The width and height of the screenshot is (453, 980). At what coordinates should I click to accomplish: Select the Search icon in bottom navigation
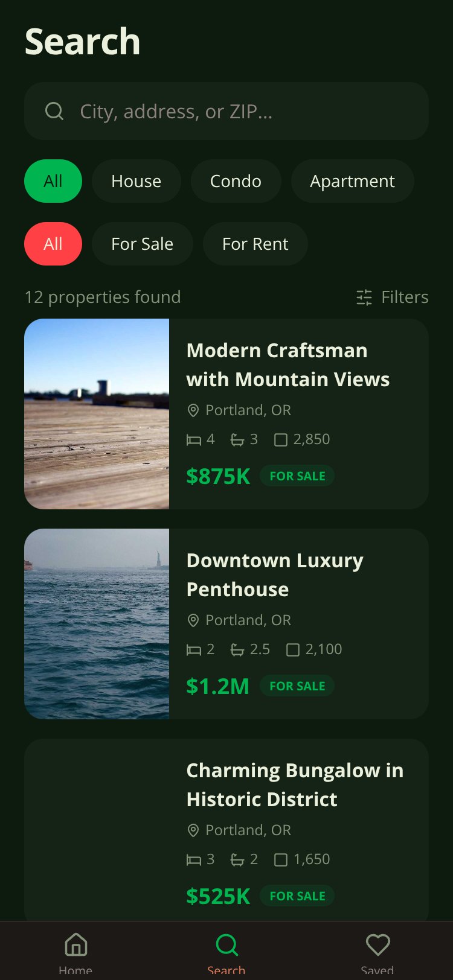227,945
